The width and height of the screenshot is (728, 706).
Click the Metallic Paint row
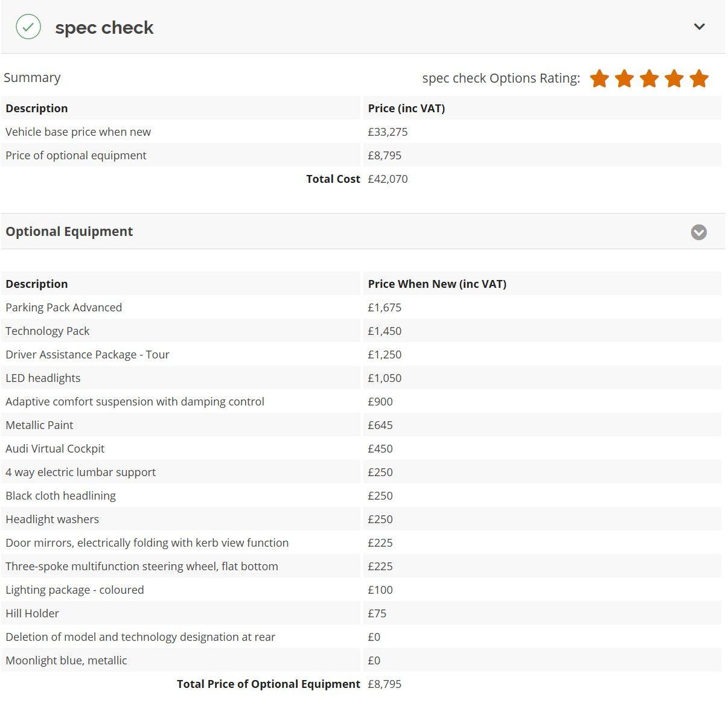[x=39, y=425]
